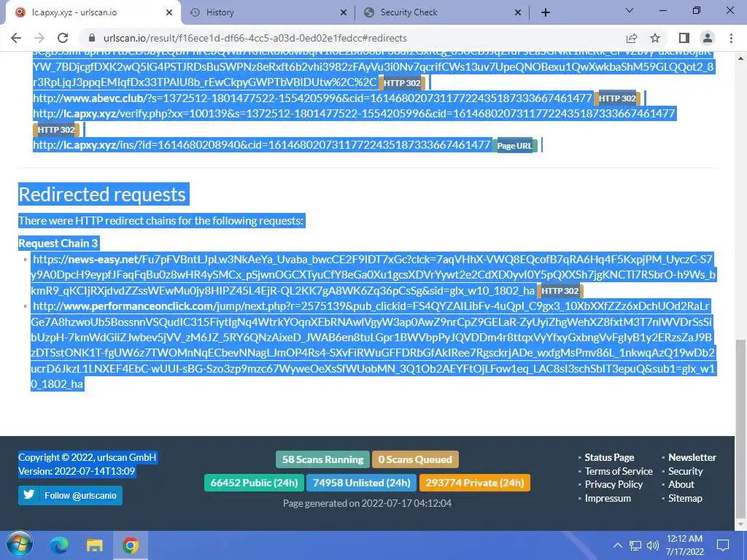Open File Explorer from the taskbar

coord(94,545)
